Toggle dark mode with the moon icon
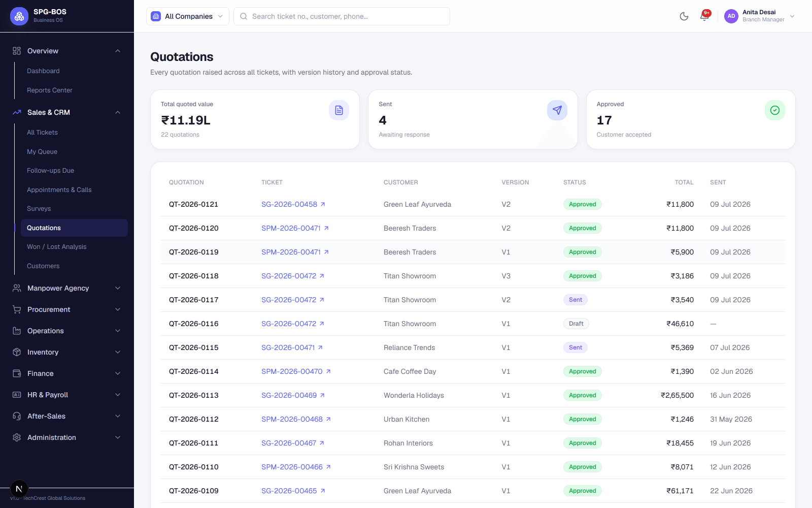Screen dimensions: 812x508 (x=684, y=16)
